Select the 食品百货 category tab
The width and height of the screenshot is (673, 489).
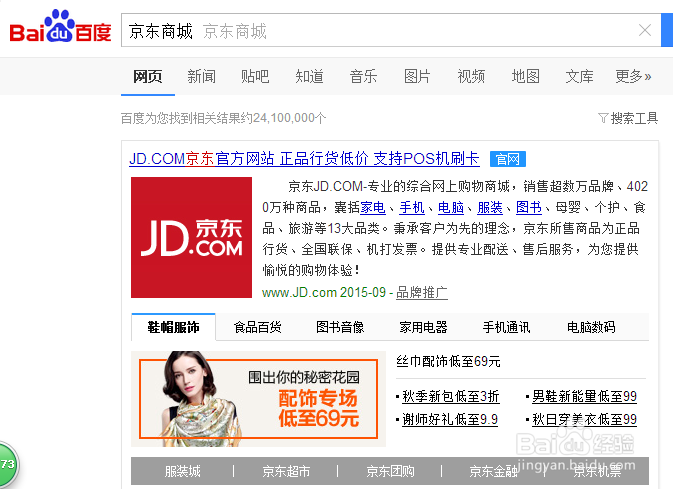(x=258, y=327)
